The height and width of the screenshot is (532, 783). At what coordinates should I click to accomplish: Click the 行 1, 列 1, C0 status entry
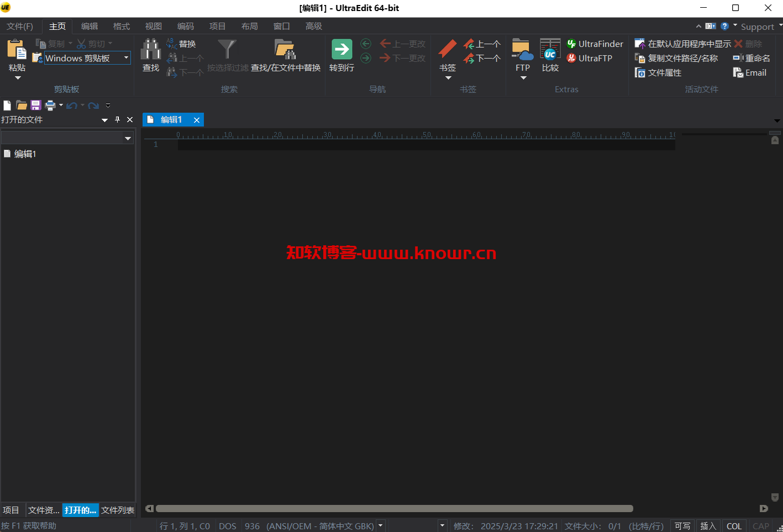(185, 526)
